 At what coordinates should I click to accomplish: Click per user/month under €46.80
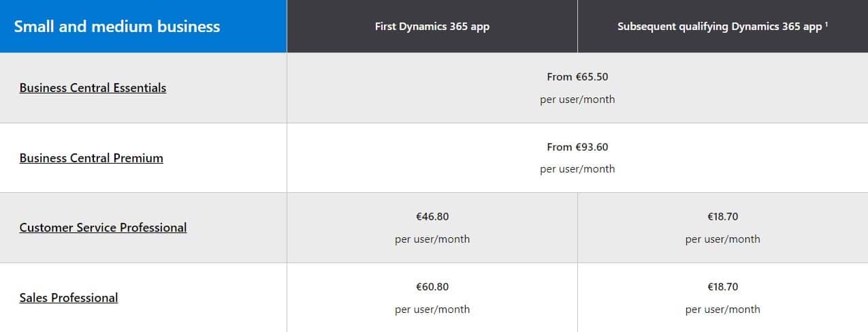click(x=432, y=239)
